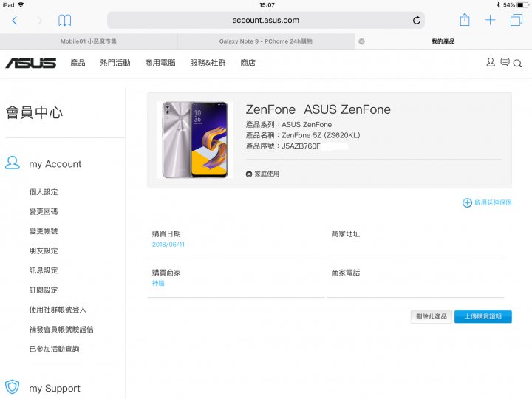Image resolution: width=532 pixels, height=399 pixels.
Task: Click the 商家電話 field label
Action: tap(346, 273)
